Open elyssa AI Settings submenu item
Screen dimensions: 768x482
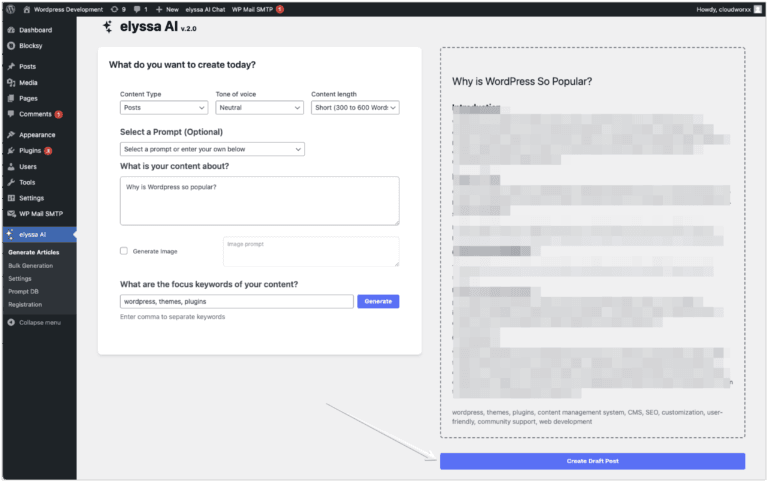coord(20,278)
